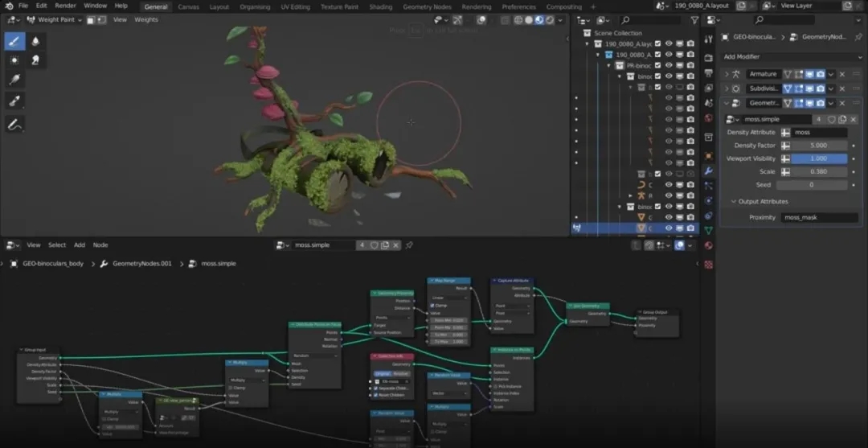The height and width of the screenshot is (448, 868).
Task: Click fake user shield in modifier node group field
Action: (832, 119)
